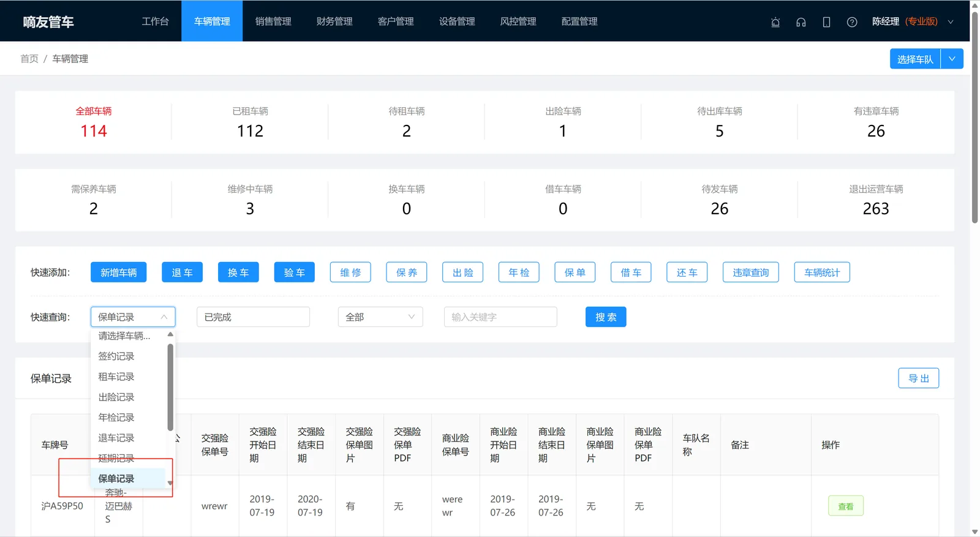Click the green 查看 button
The height and width of the screenshot is (537, 980).
click(846, 506)
